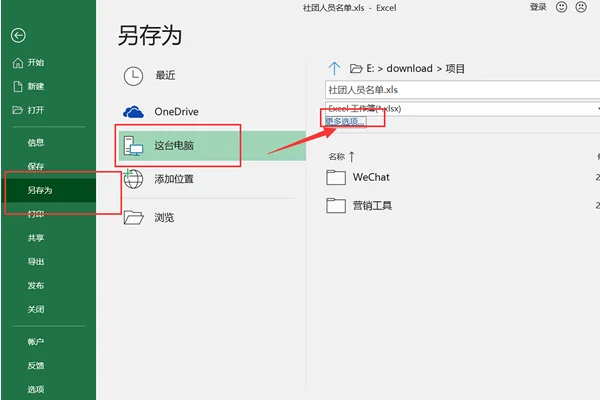Click the OneDrive cloud icon
Viewport: 600px width, 400px height.
(133, 112)
